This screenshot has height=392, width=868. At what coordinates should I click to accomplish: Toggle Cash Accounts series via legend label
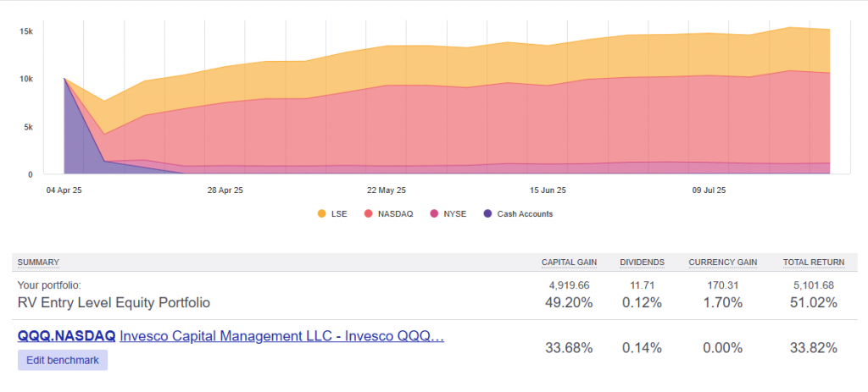(x=525, y=214)
